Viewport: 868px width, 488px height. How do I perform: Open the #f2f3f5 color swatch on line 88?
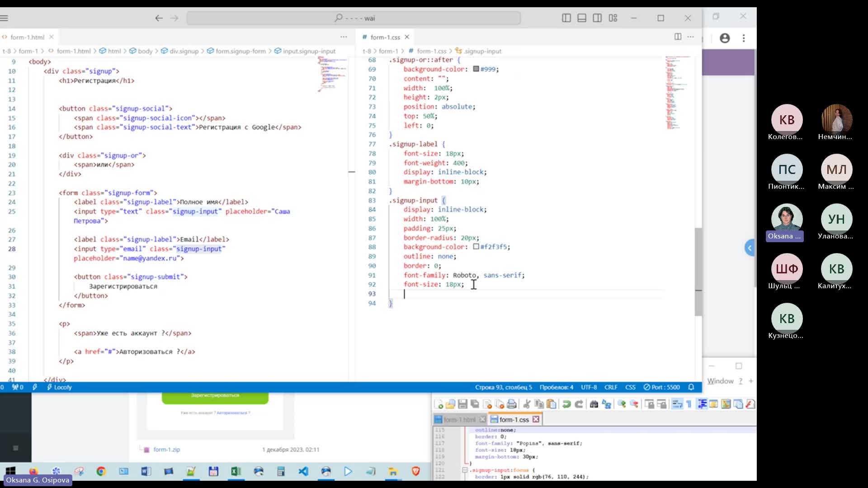point(476,247)
